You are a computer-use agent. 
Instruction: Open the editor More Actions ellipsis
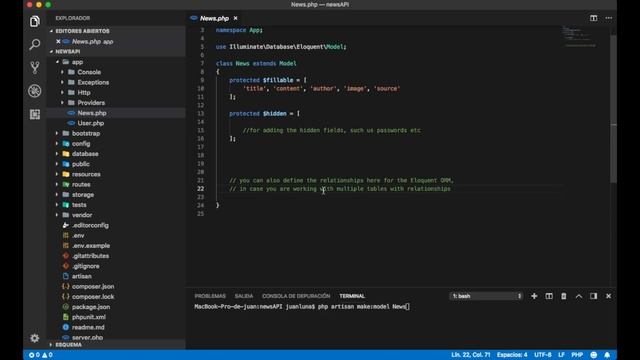pyautogui.click(x=609, y=18)
